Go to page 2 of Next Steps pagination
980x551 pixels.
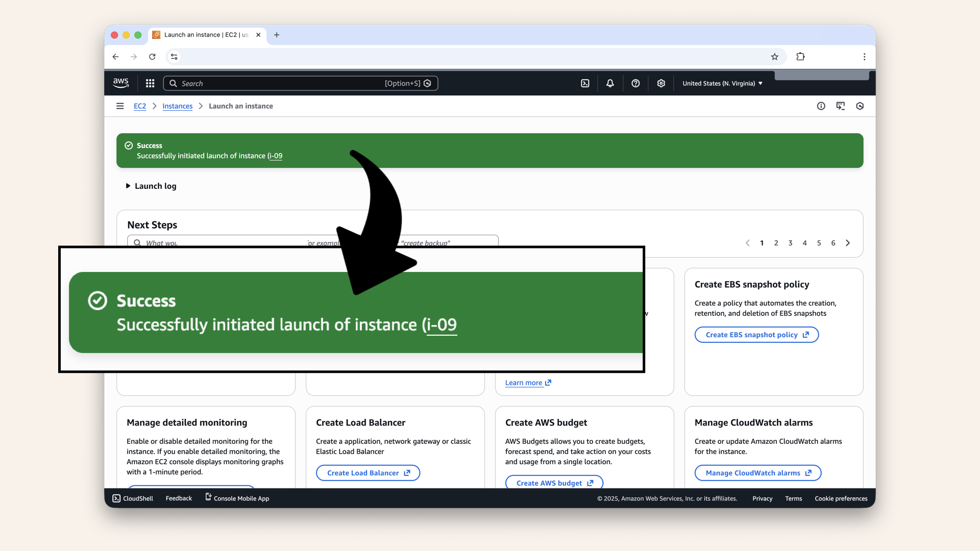(776, 243)
